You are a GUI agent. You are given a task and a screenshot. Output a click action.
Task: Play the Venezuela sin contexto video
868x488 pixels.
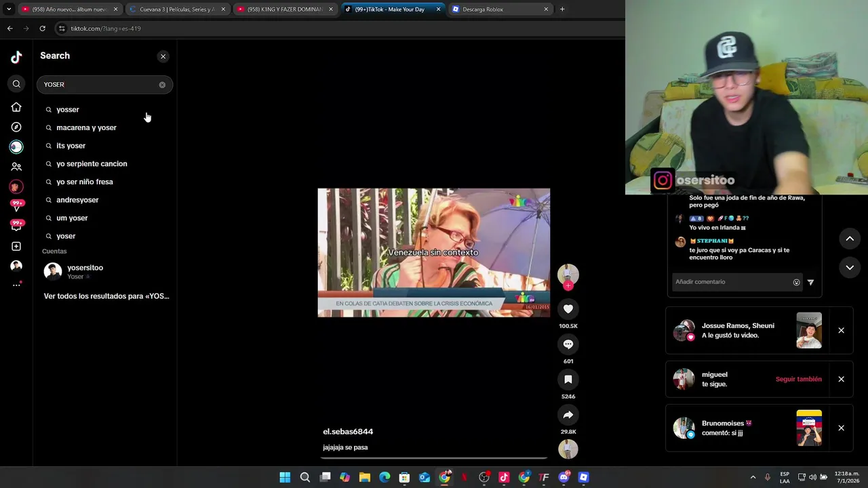tap(434, 253)
